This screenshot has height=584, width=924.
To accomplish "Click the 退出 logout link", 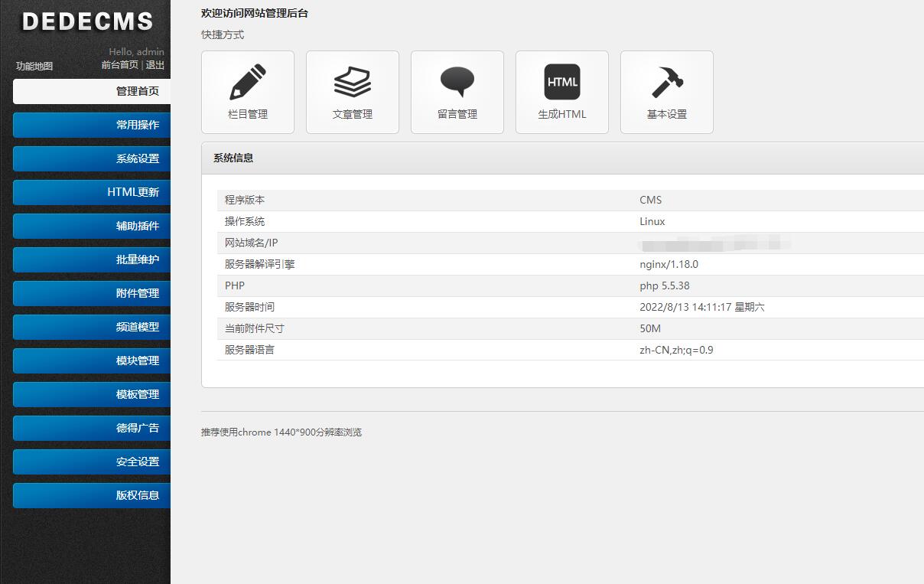I will 155,65.
